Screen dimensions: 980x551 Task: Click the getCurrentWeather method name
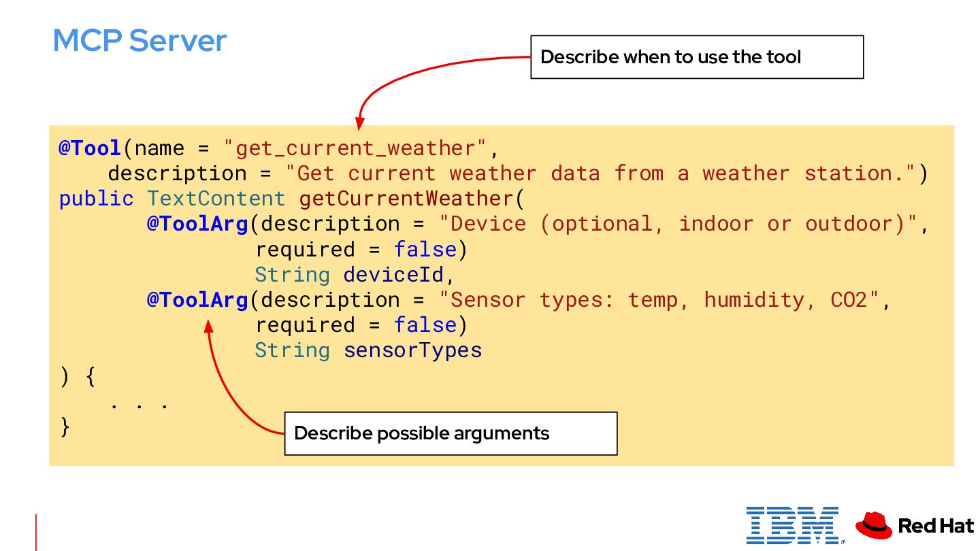[x=407, y=199]
